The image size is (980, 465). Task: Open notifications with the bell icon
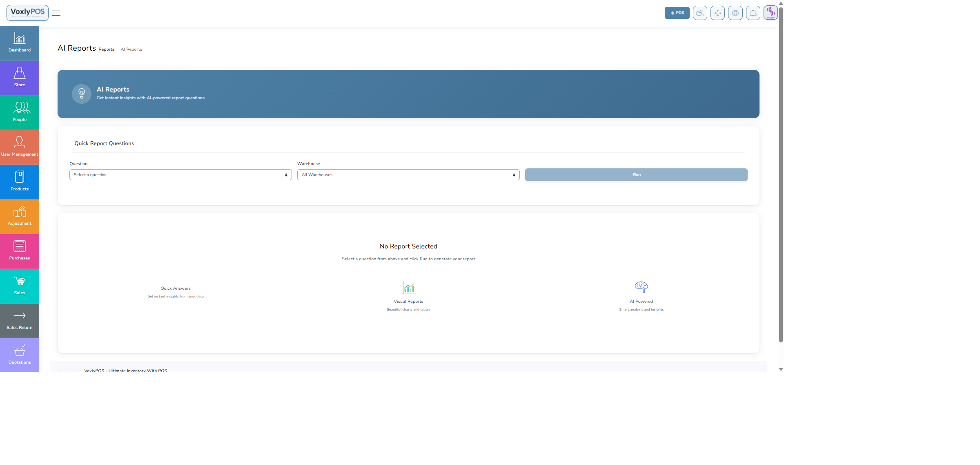click(x=753, y=13)
